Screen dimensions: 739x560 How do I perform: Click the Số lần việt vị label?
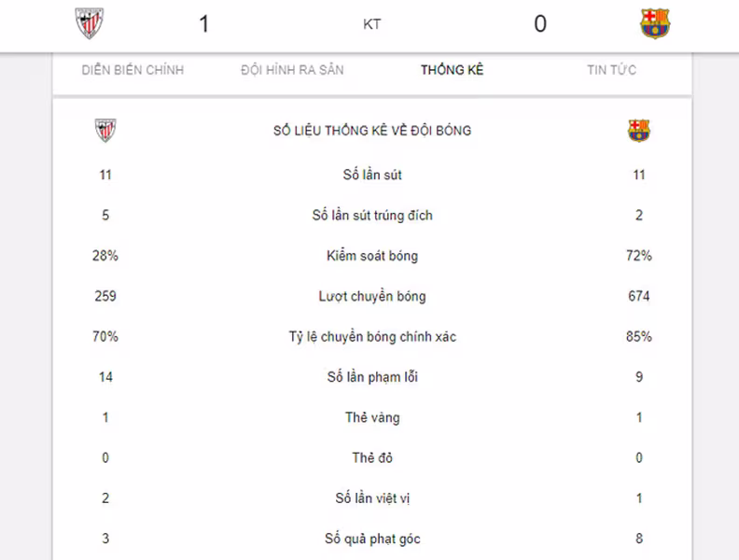[x=372, y=498]
